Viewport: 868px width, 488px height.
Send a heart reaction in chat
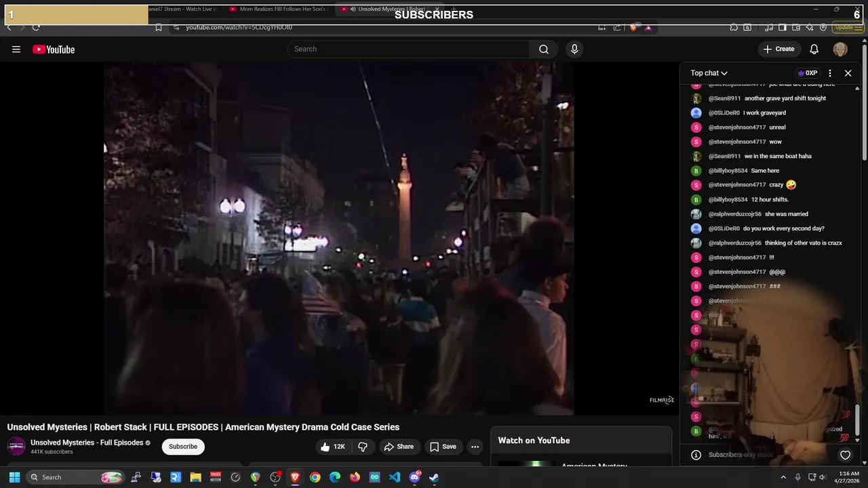coord(845,455)
